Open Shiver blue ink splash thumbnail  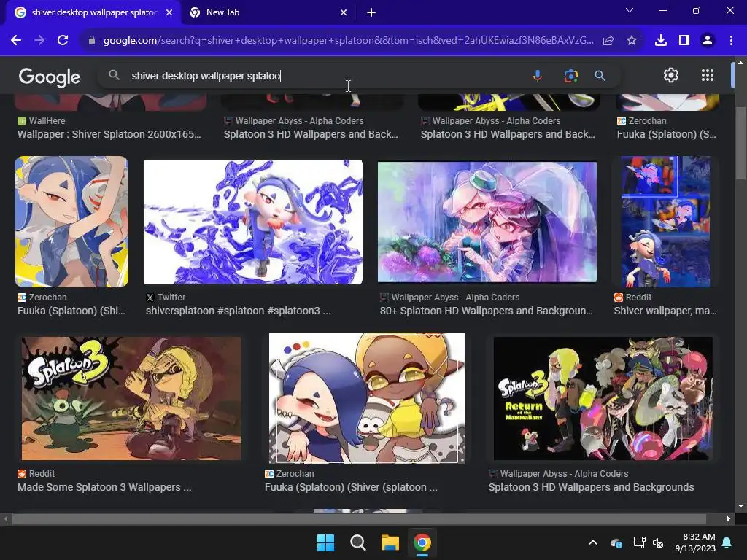[253, 222]
